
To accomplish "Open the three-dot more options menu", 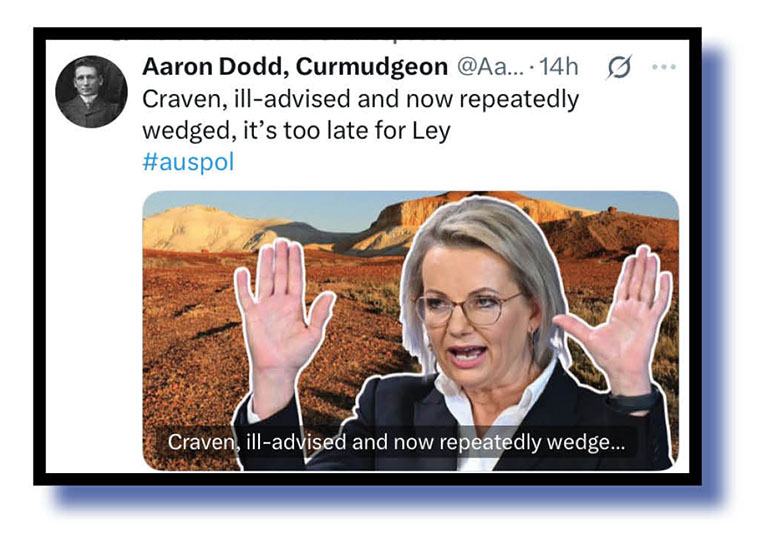I will click(664, 67).
